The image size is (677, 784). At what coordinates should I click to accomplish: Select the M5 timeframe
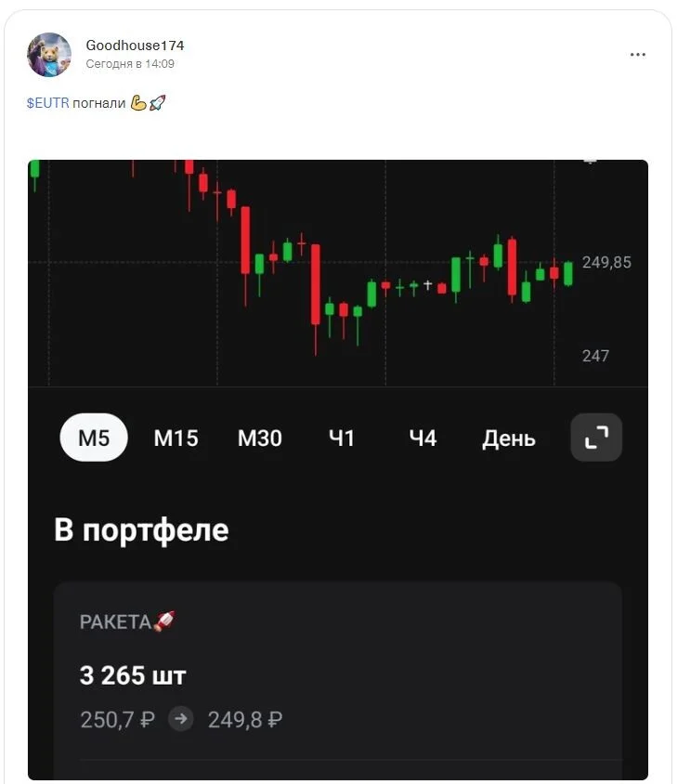[94, 438]
